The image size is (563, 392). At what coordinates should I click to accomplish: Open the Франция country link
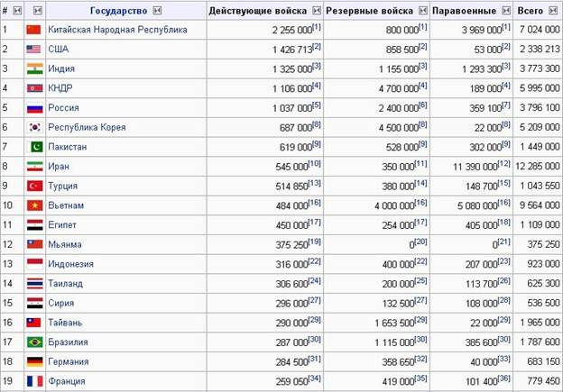click(67, 382)
